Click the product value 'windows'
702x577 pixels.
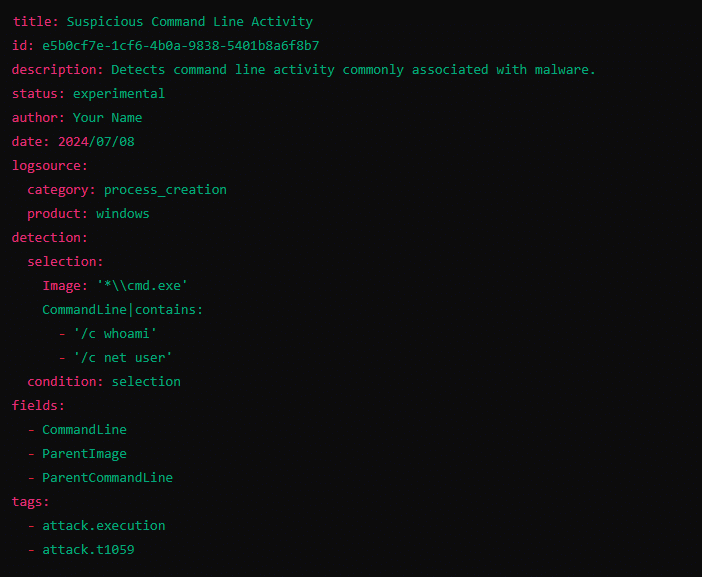coord(122,214)
